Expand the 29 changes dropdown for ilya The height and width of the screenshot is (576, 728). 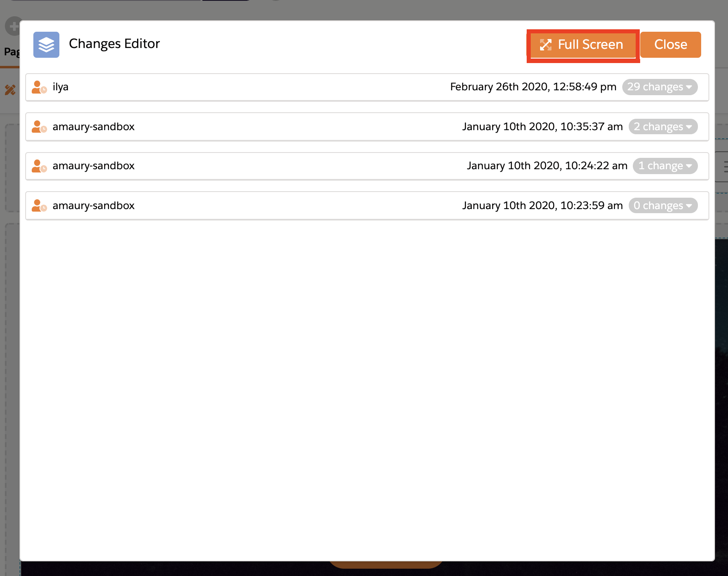(660, 87)
